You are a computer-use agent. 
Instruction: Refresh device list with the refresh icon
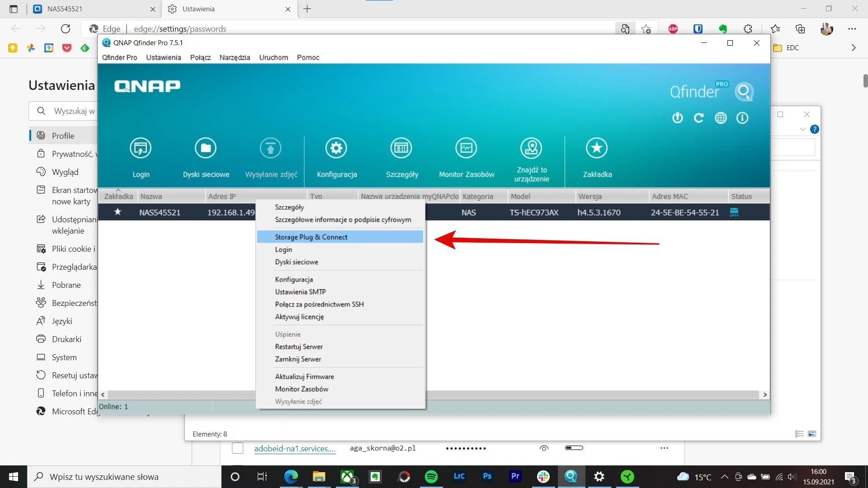[699, 118]
